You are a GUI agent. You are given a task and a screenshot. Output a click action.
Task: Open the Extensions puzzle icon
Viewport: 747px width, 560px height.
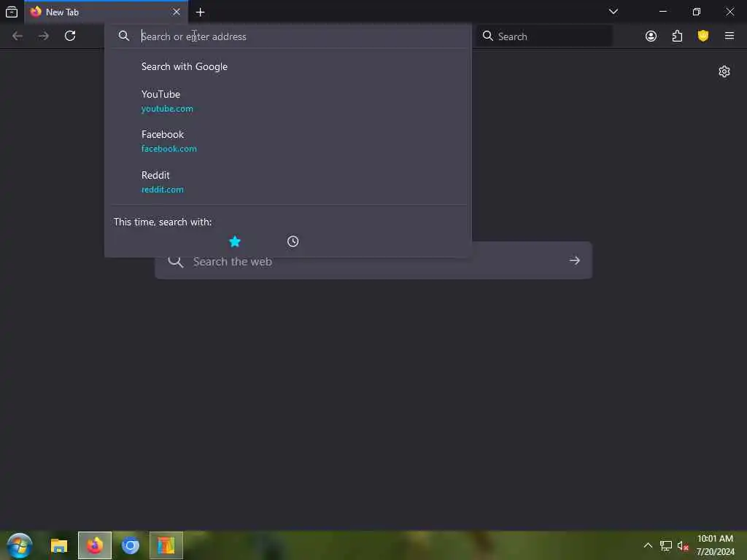tap(677, 36)
